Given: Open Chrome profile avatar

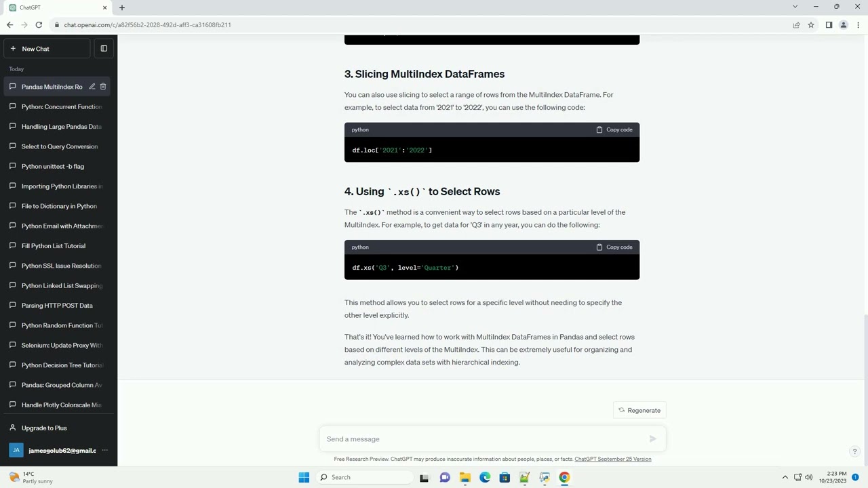Looking at the screenshot, I should pyautogui.click(x=843, y=25).
